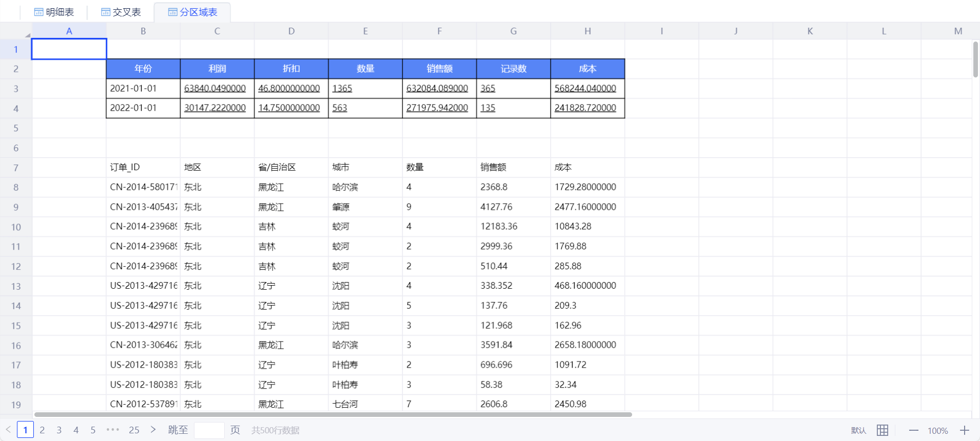Click the vertical scrollbar thumb
The height and width of the screenshot is (441, 980).
tap(975, 59)
